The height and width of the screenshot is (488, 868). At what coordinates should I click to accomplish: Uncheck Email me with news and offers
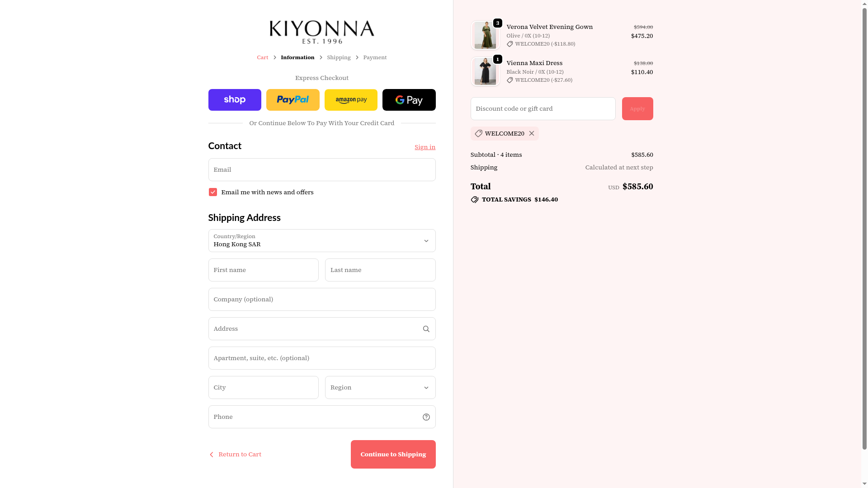(x=212, y=192)
